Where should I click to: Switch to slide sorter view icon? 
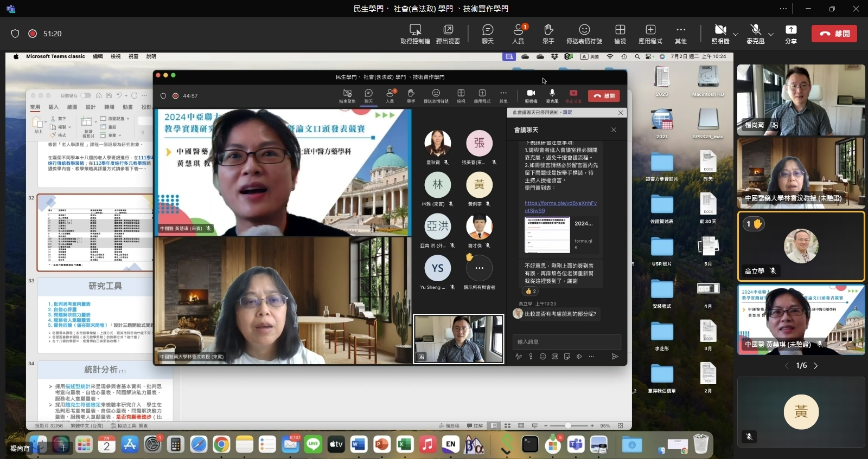point(507,426)
